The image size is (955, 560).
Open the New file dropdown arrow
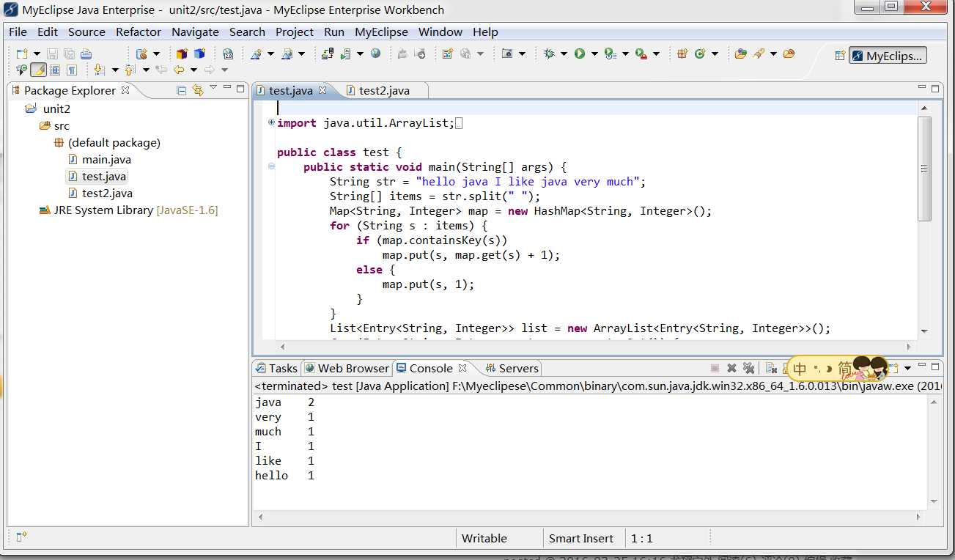(x=37, y=54)
